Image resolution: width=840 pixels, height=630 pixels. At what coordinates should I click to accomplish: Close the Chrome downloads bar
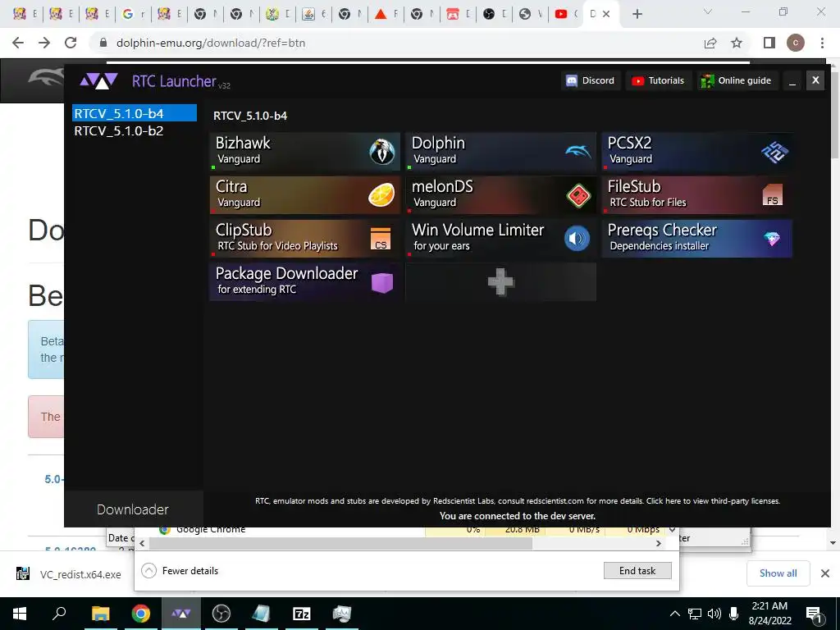coord(825,573)
